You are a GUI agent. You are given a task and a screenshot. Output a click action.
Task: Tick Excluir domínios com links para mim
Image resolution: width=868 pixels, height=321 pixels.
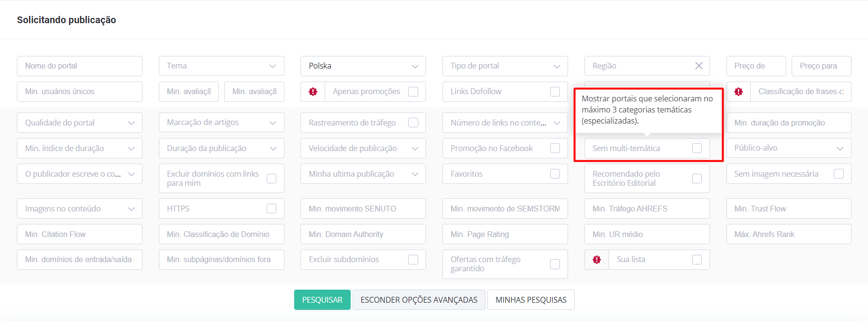[x=271, y=179]
